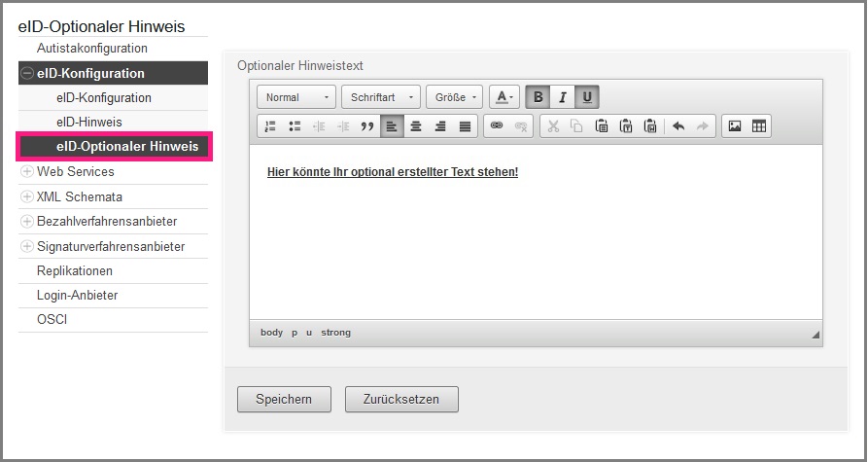Image resolution: width=868 pixels, height=462 pixels.
Task: Open the Größe font size dropdown
Action: [x=454, y=97]
